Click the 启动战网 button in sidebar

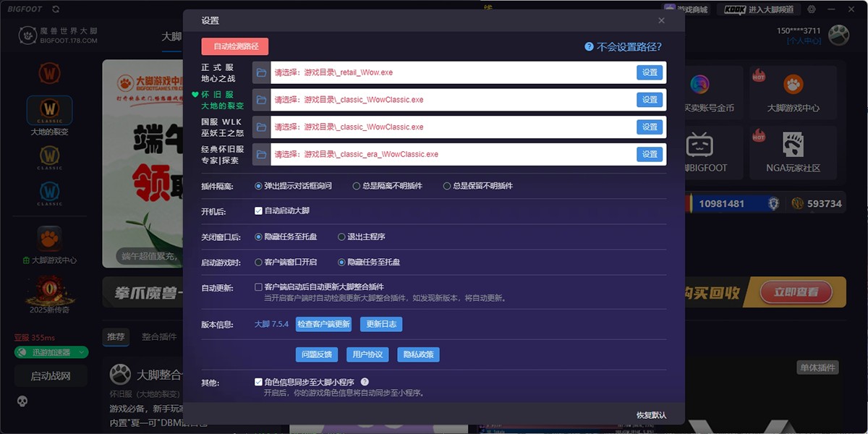[x=49, y=375]
